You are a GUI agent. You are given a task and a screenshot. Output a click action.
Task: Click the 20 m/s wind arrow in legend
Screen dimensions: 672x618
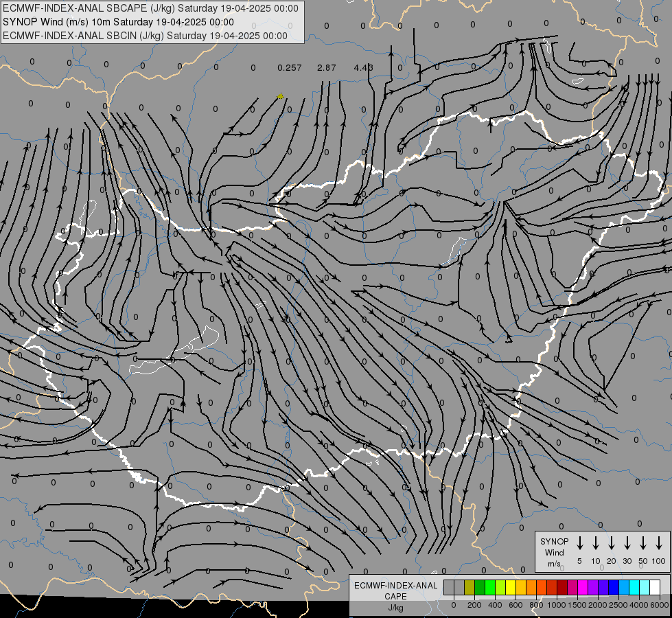[x=611, y=542]
